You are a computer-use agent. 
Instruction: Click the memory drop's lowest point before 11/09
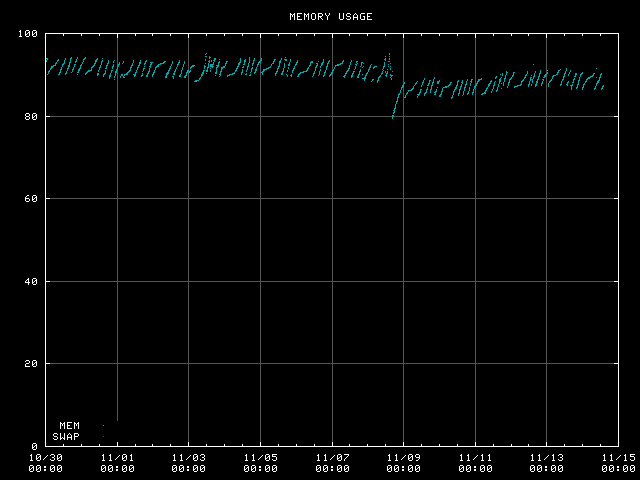(393, 118)
